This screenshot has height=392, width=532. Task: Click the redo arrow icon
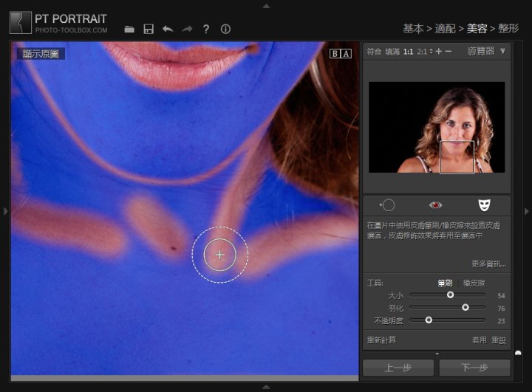(x=187, y=30)
